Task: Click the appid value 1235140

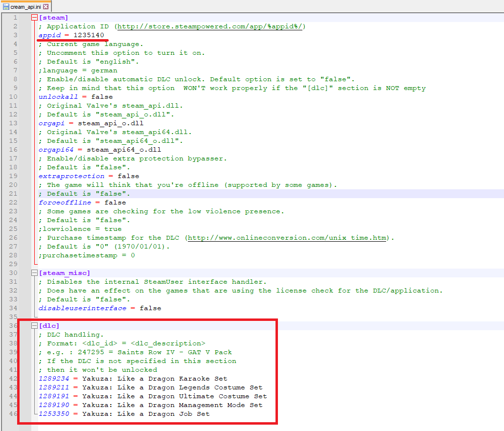Action: point(89,35)
